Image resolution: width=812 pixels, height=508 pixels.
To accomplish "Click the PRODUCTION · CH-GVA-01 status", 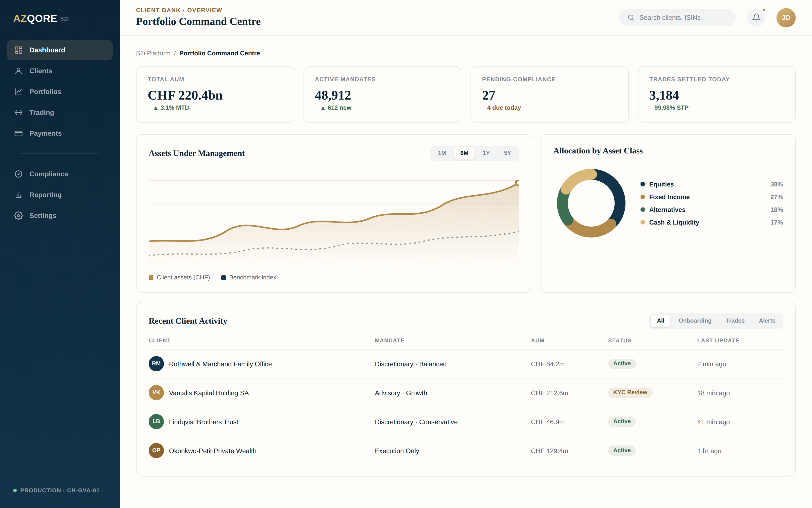I will tap(56, 490).
